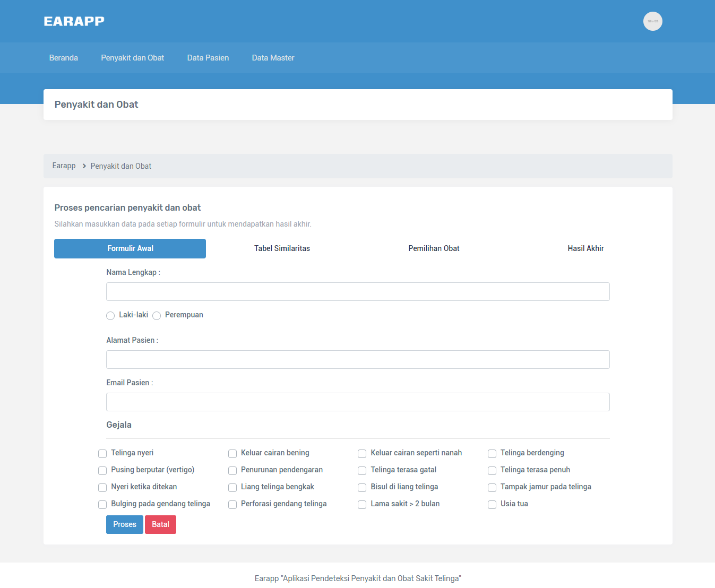Viewport: 715px width, 588px height.
Task: Open the Data Master menu
Action: coord(273,58)
